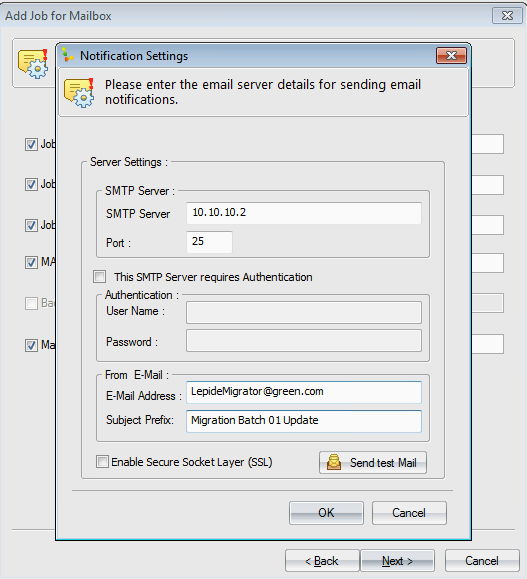Enable This SMTP Server requires Authentication
This screenshot has width=527, height=579.
point(99,277)
